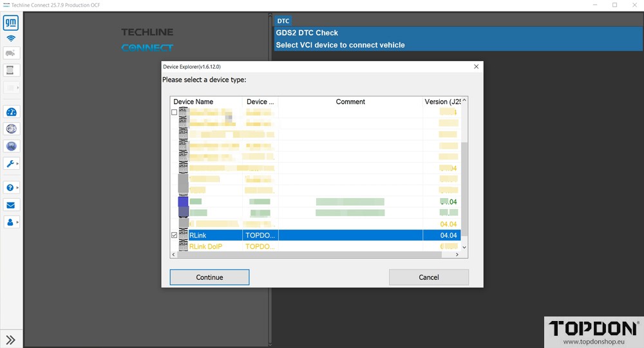
Task: Click the GM logo icon in sidebar
Action: [11, 24]
